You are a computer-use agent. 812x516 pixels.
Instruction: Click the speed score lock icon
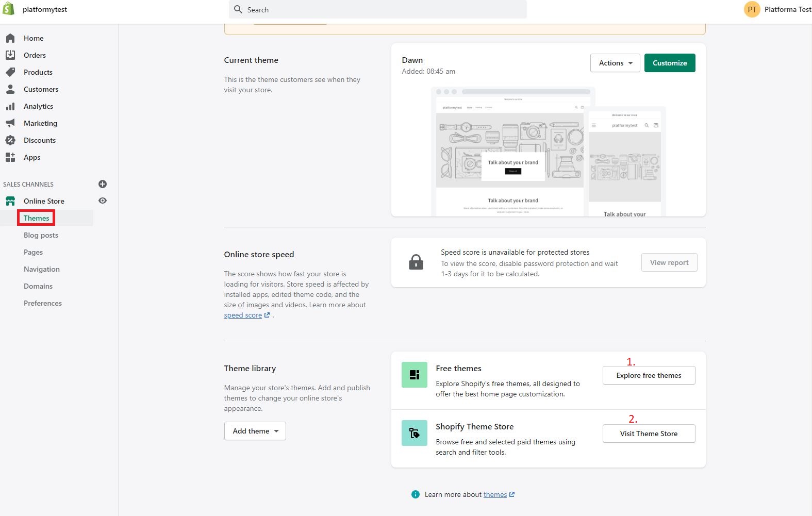pos(416,262)
